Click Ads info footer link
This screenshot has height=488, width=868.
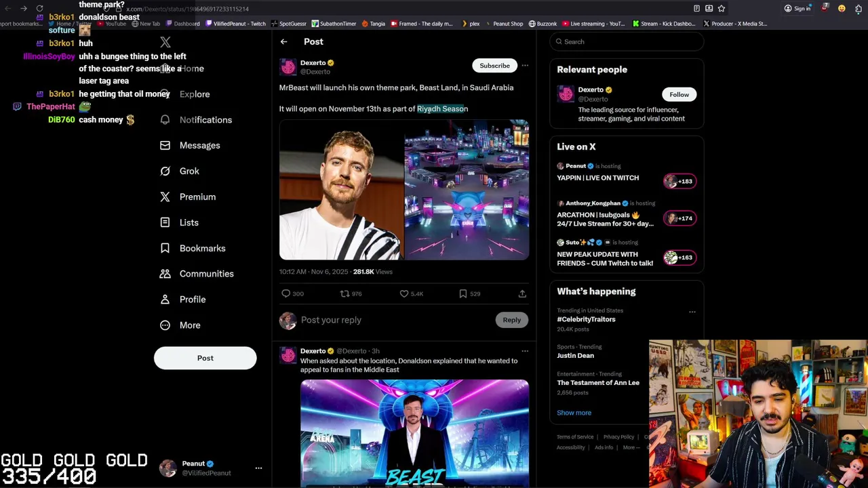604,447
